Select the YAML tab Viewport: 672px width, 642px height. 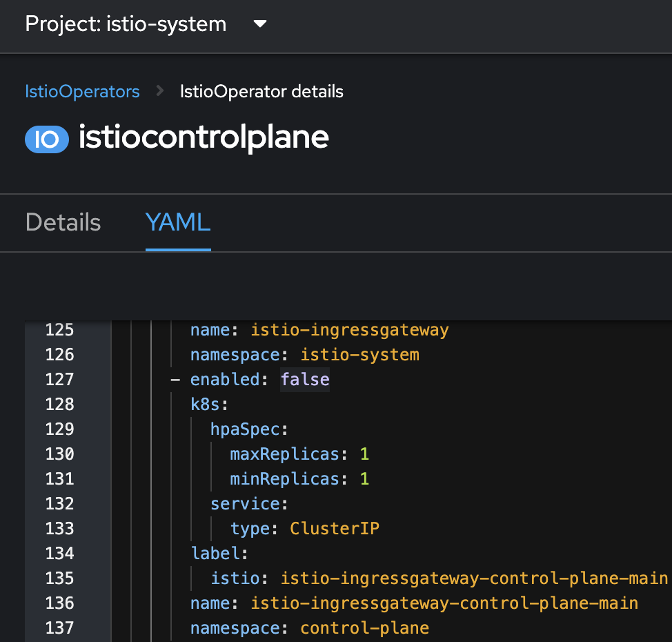coord(178,222)
